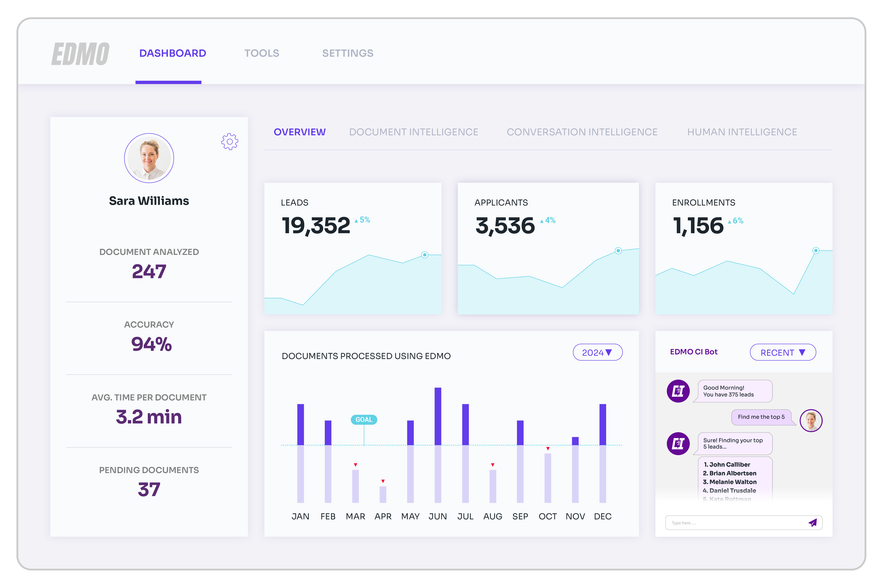
Task: Open the RECENT filter dropdown
Action: [x=783, y=352]
